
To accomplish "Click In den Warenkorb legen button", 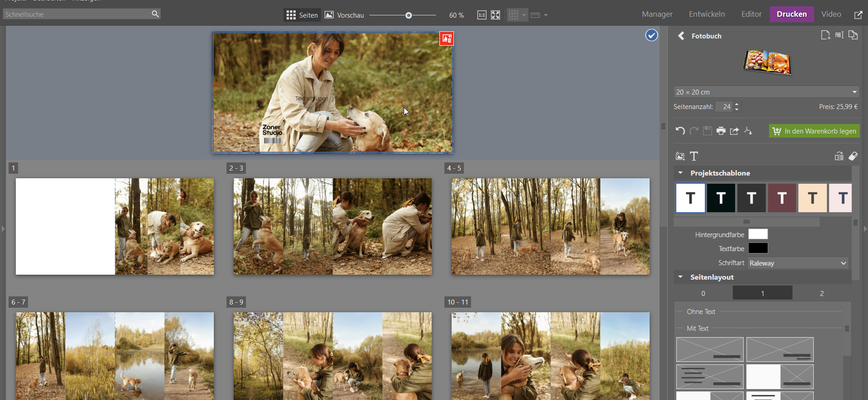I will click(x=814, y=131).
